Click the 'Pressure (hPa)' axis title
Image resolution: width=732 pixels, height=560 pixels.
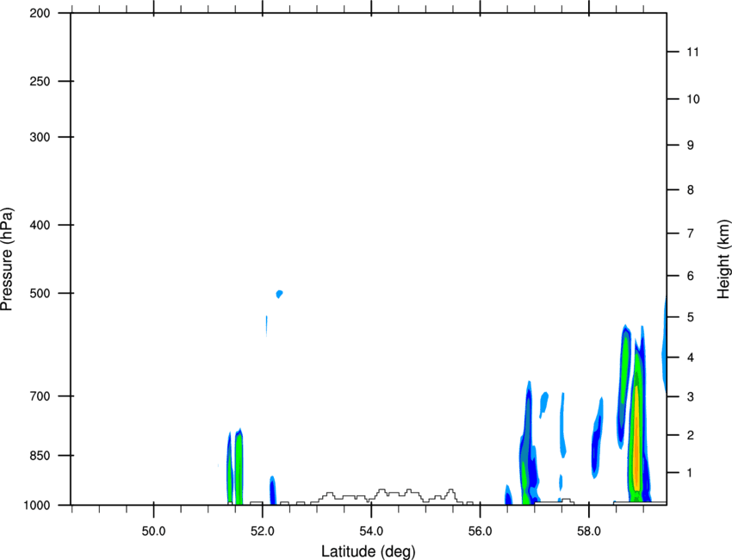pyautogui.click(x=7, y=258)
